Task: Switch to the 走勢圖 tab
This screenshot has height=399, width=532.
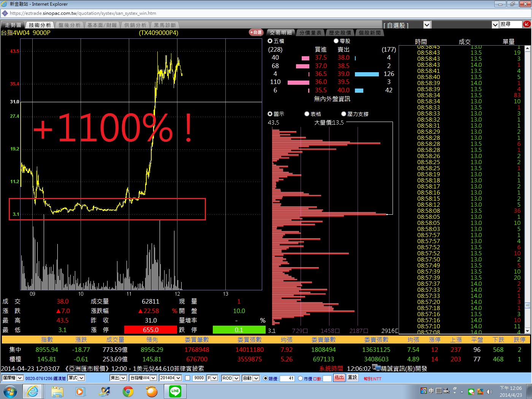Action: coord(13,25)
